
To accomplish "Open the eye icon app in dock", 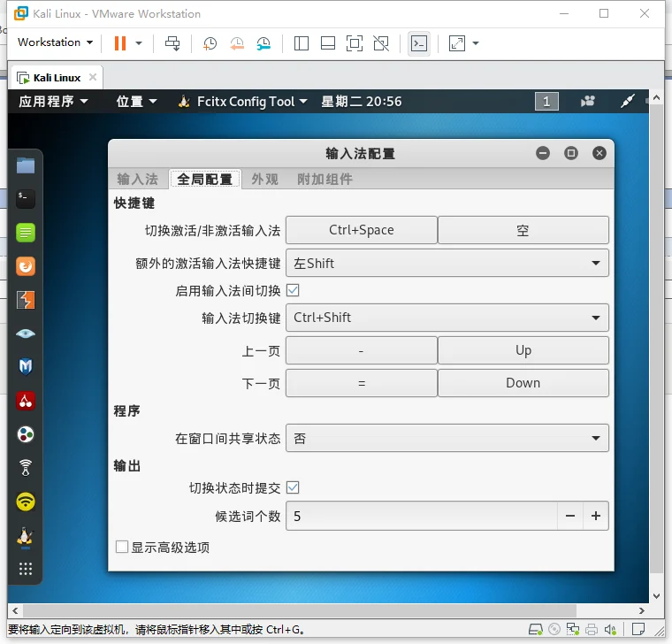I will pyautogui.click(x=26, y=333).
